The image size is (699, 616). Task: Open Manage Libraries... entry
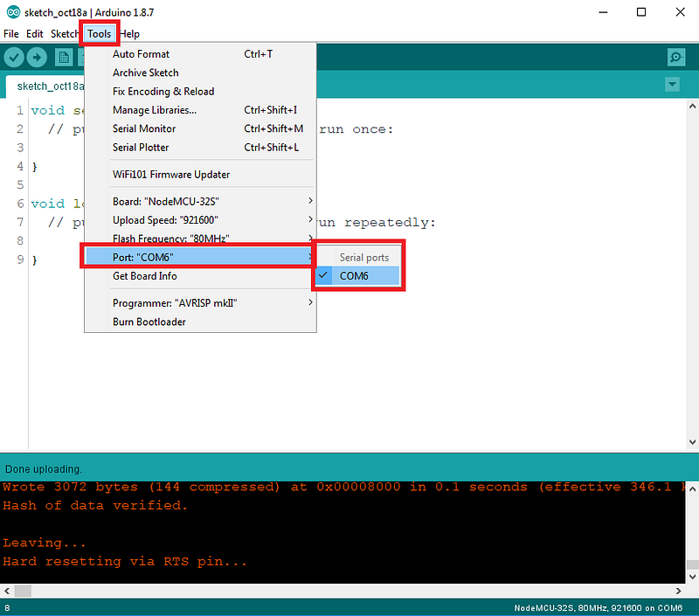click(200, 110)
